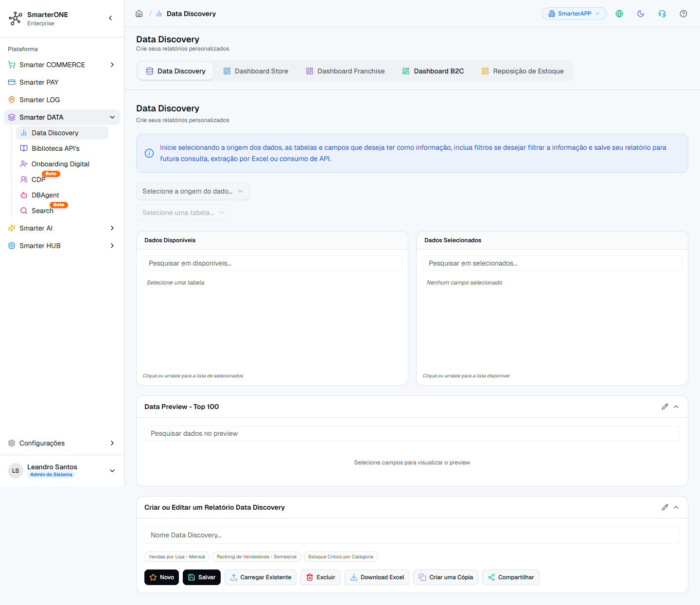Click the Novo button
This screenshot has width=700, height=605.
tap(162, 577)
